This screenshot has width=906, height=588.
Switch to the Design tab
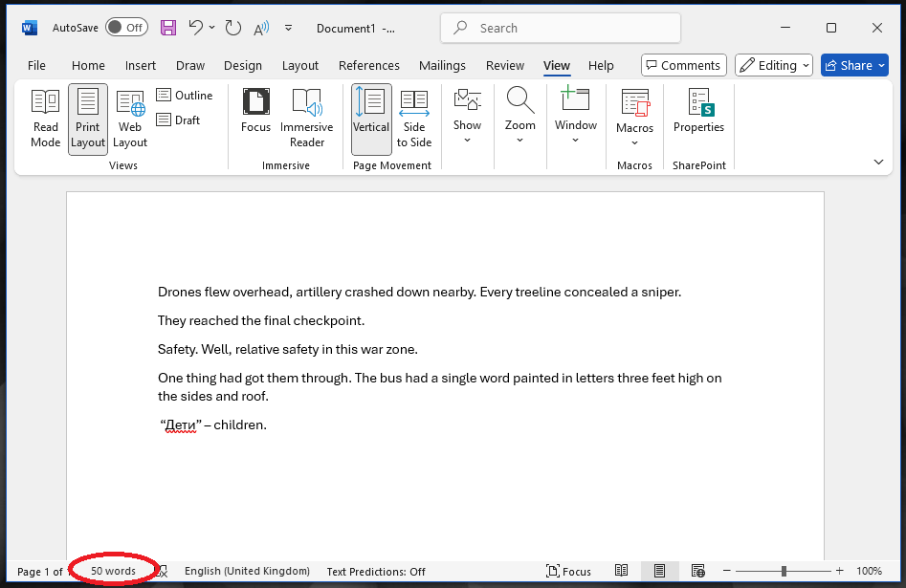(x=243, y=66)
